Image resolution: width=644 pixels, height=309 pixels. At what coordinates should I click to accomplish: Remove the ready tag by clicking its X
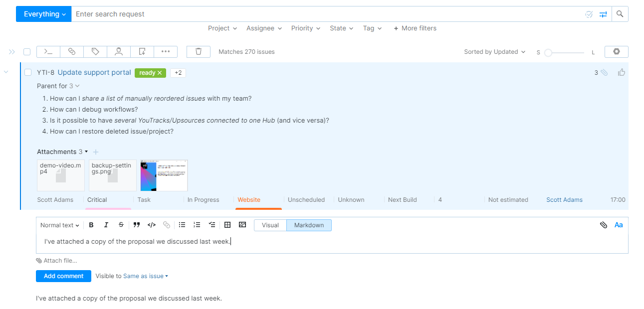(159, 73)
